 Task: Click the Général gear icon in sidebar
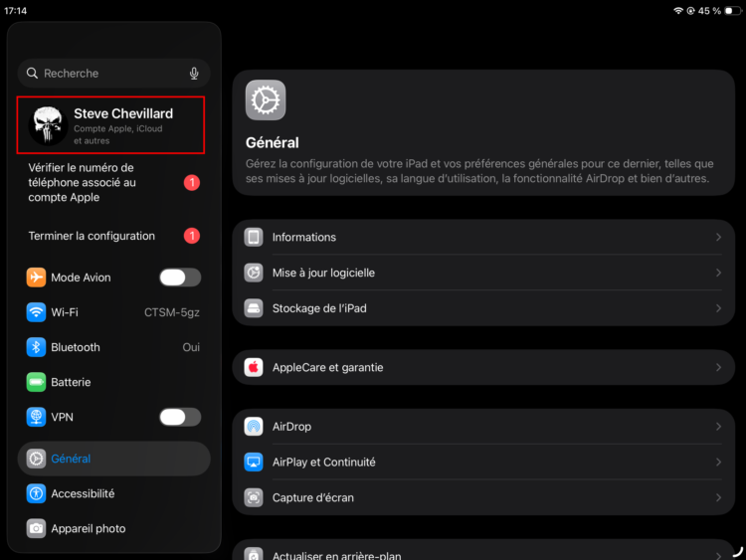click(36, 459)
